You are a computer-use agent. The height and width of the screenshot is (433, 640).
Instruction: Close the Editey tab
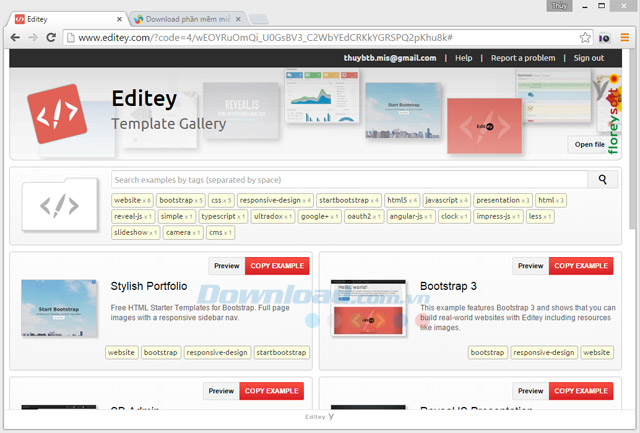pyautogui.click(x=119, y=19)
